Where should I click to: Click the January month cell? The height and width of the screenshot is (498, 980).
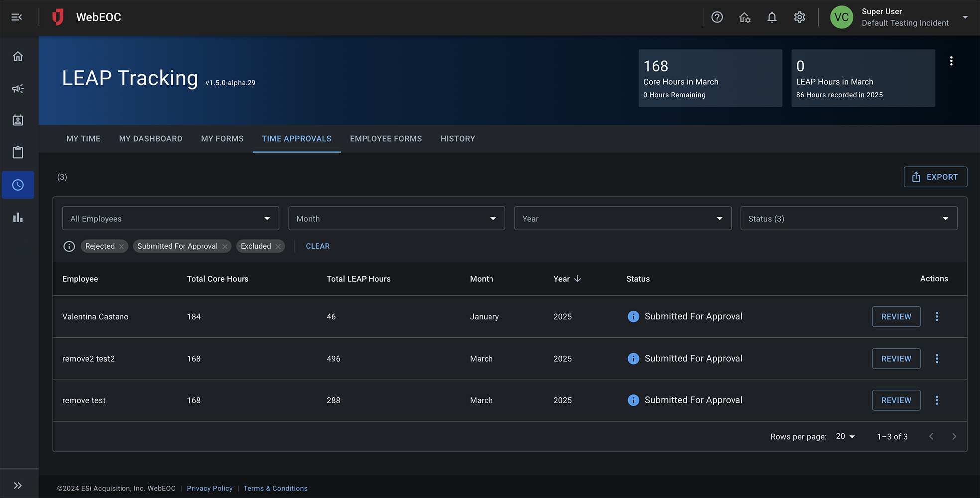484,317
